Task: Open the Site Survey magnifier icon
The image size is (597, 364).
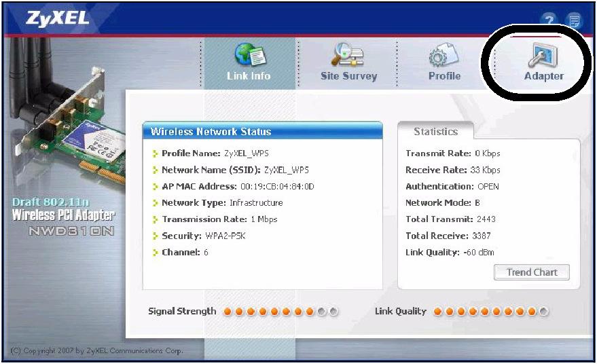Action: point(347,54)
